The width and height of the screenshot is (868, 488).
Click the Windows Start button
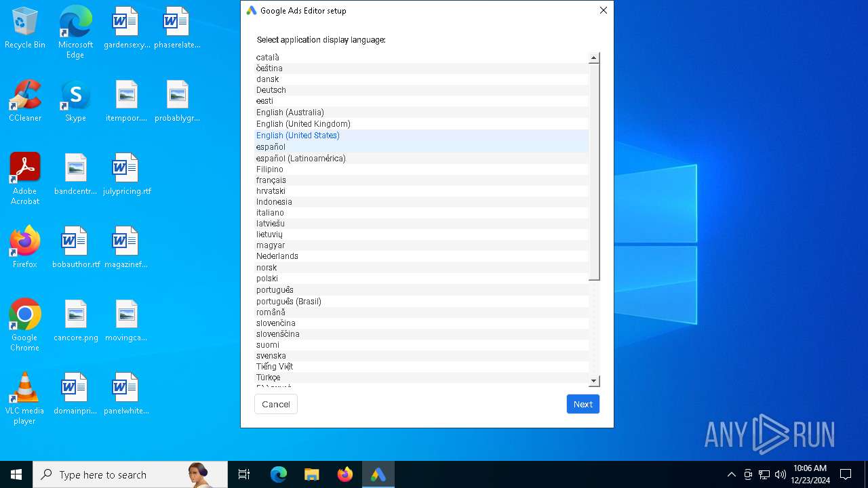pyautogui.click(x=16, y=474)
